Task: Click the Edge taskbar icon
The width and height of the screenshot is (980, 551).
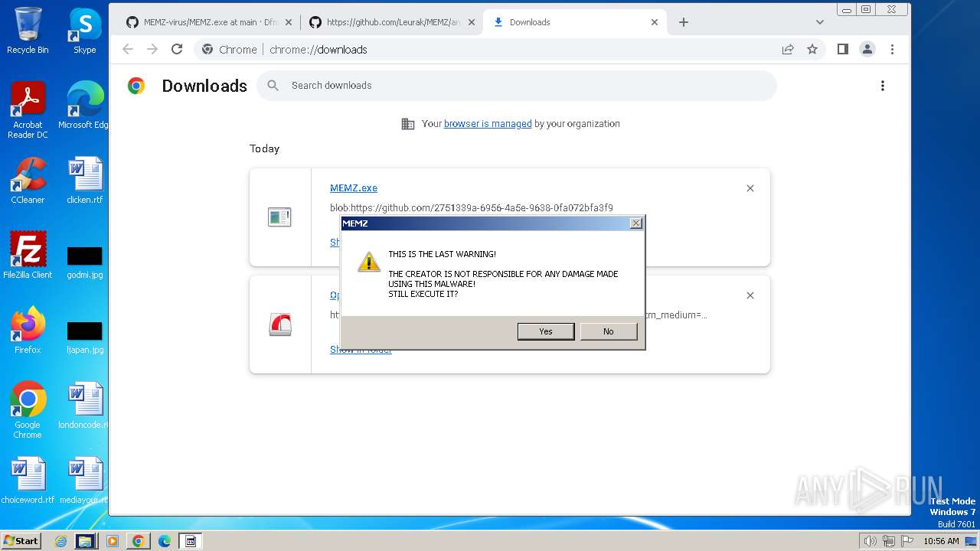Action: click(164, 541)
